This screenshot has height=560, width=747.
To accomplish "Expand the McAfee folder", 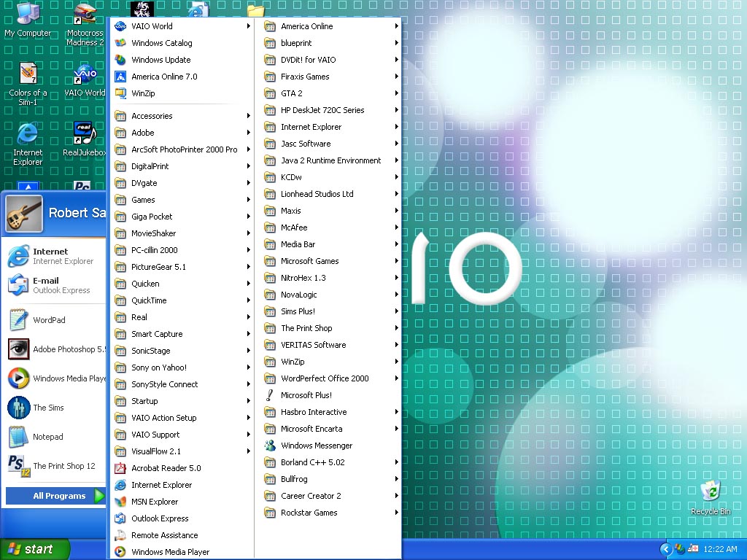I will click(330, 227).
